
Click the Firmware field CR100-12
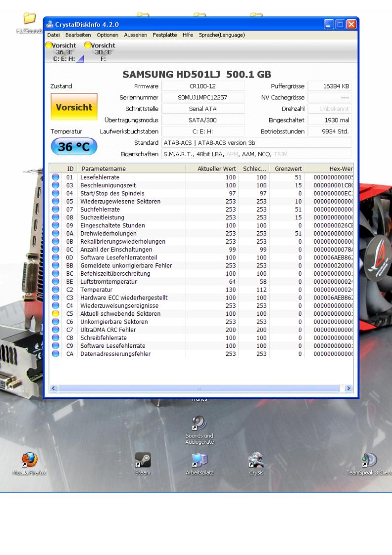(202, 86)
